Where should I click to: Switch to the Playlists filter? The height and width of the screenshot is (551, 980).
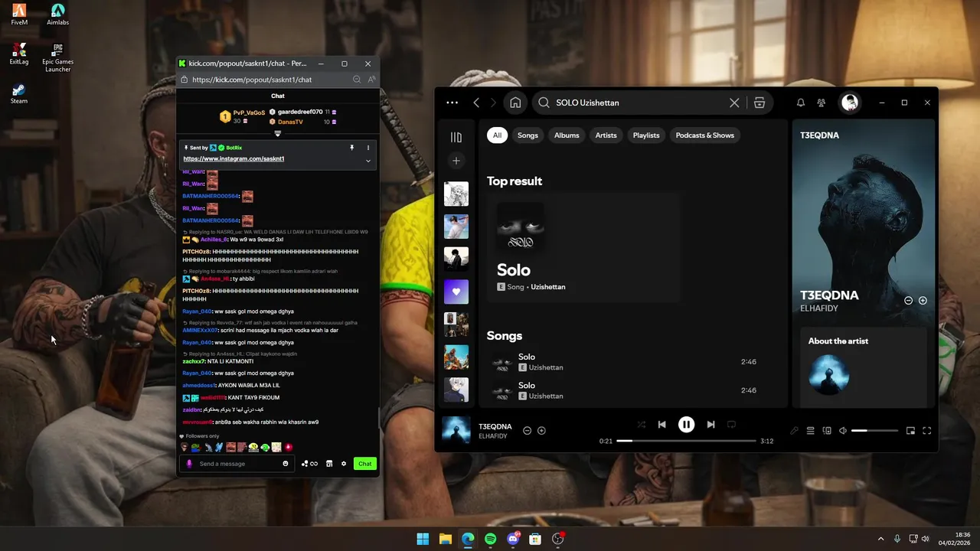pyautogui.click(x=646, y=135)
